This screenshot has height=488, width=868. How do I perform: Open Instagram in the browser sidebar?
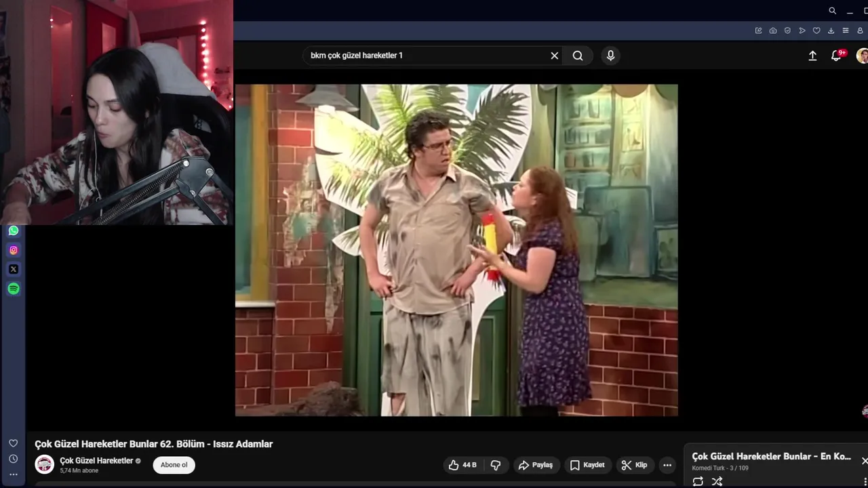pyautogui.click(x=14, y=250)
